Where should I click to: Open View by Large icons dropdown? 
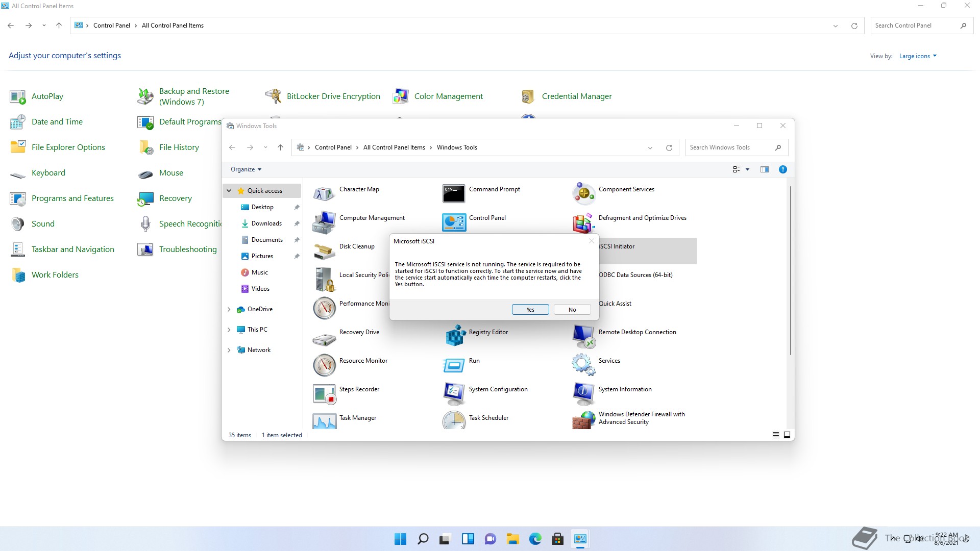pyautogui.click(x=918, y=56)
